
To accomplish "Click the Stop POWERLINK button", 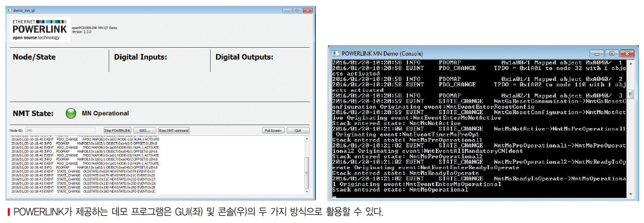I will coord(118,131).
